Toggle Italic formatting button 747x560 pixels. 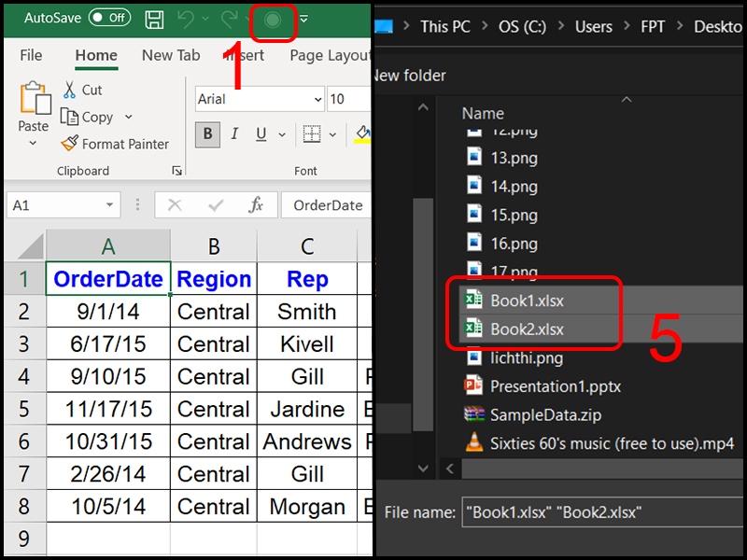click(234, 133)
